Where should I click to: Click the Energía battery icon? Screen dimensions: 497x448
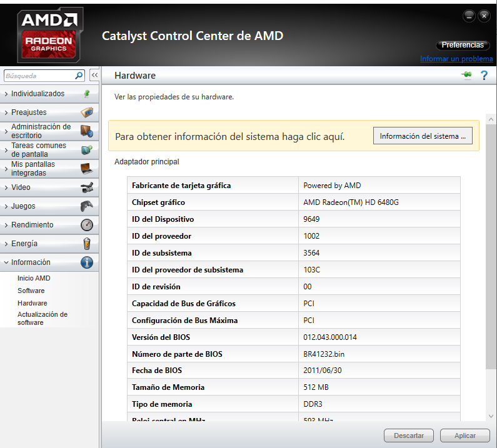tap(87, 244)
